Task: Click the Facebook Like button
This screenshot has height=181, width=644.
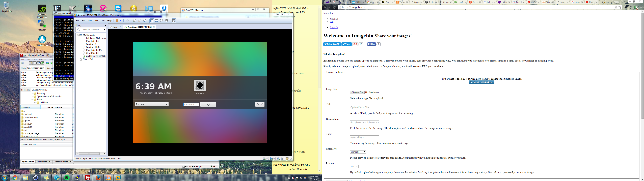Action: pos(371,44)
